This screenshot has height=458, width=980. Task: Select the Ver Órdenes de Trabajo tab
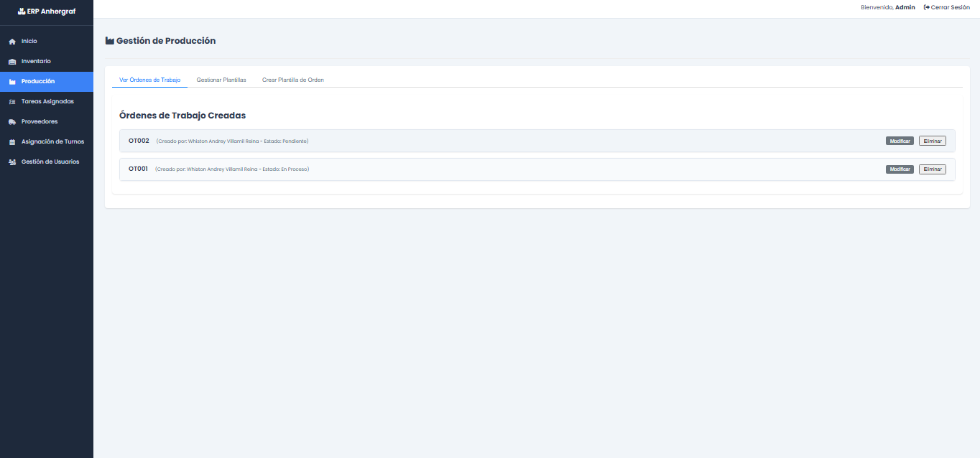coord(149,80)
